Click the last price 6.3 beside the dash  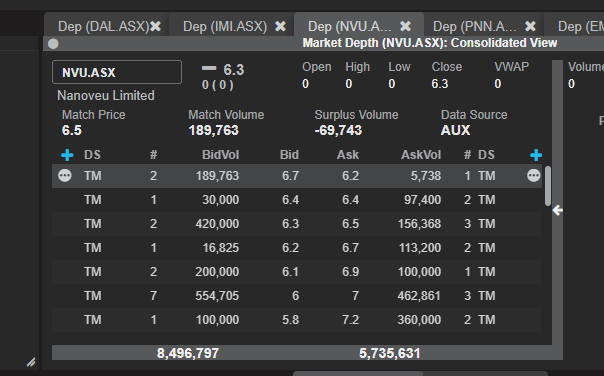coord(234,70)
